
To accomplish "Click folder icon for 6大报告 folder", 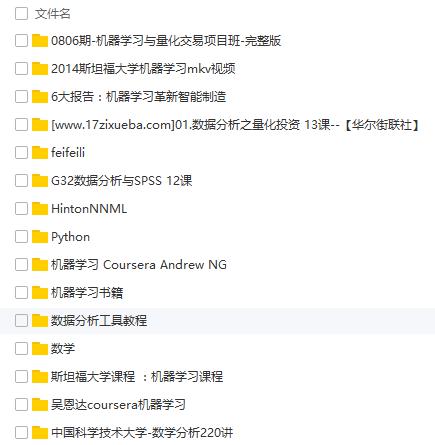I will coord(40,97).
